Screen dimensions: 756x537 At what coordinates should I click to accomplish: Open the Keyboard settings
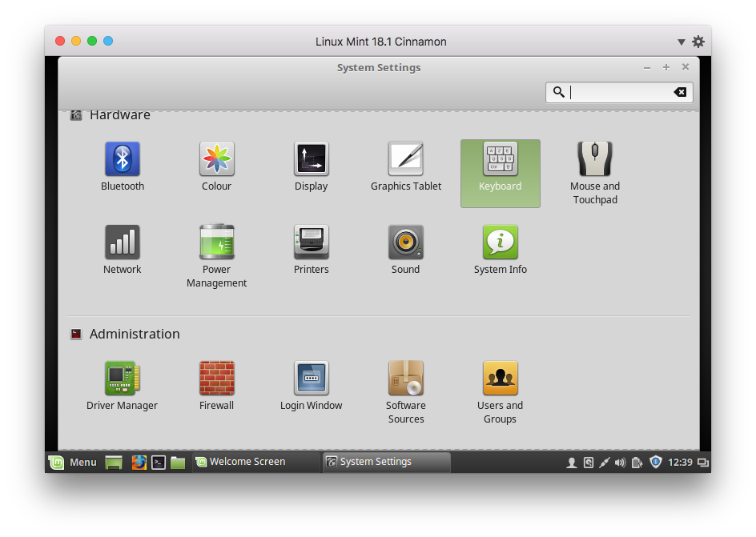point(500,174)
